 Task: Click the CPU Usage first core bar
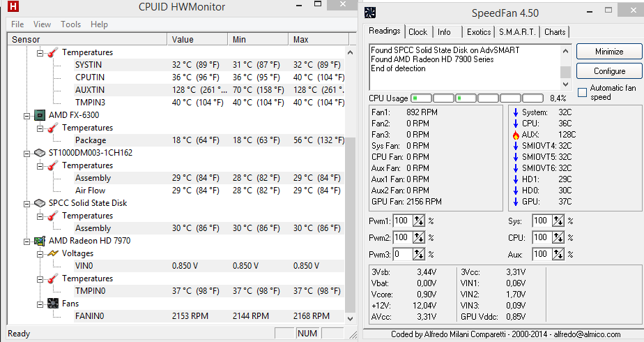tap(421, 98)
